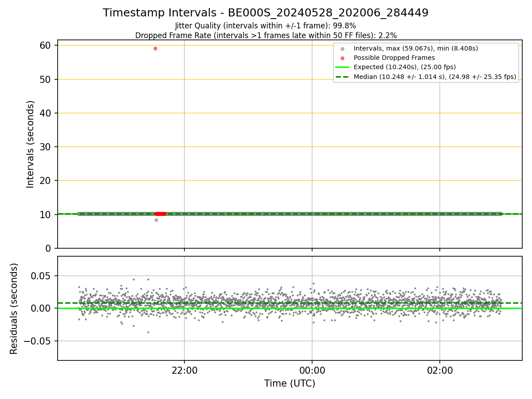Click legend entry 'Possible Dropped Frames'

click(x=394, y=58)
